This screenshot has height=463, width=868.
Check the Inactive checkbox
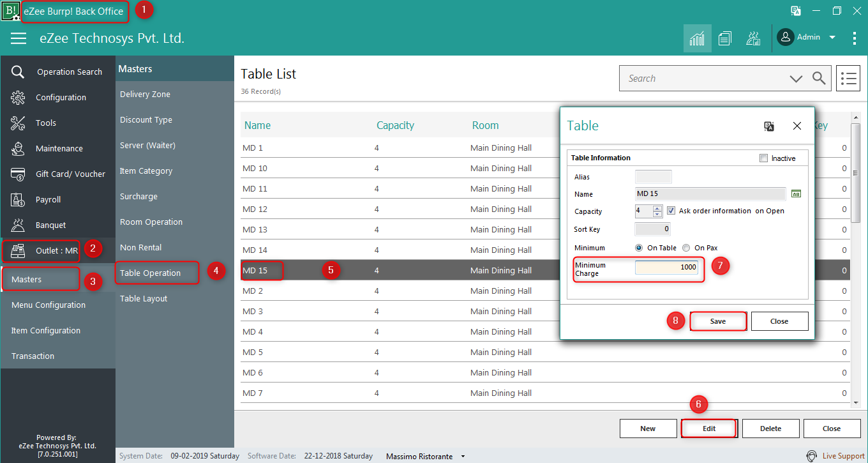pos(763,158)
